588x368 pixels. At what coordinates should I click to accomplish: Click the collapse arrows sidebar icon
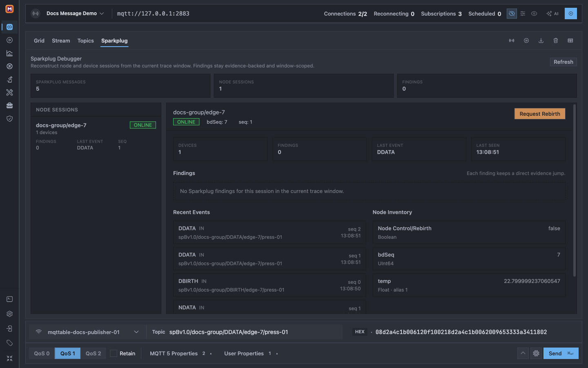pos(9,358)
